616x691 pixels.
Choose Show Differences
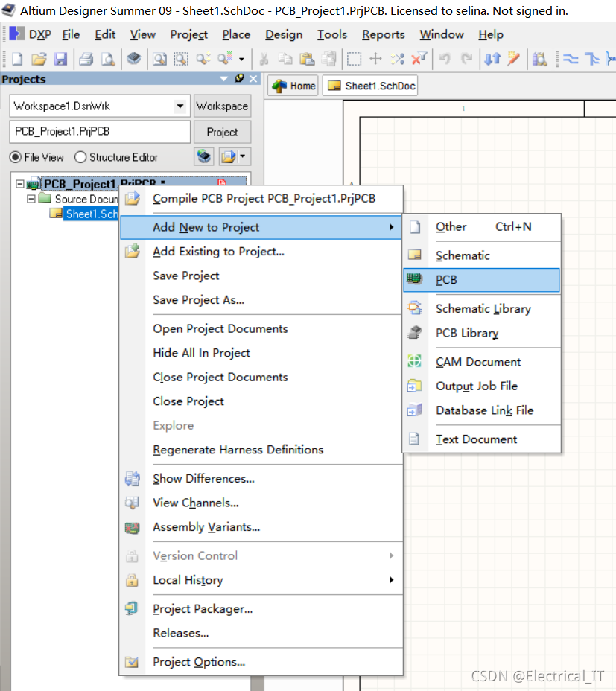[261, 479]
